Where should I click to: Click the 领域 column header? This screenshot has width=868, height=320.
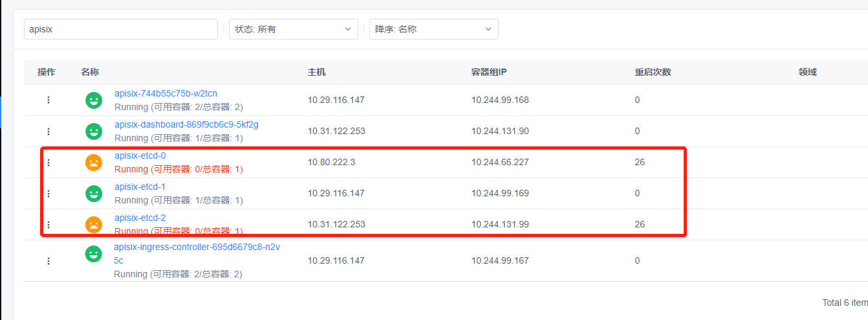click(x=808, y=72)
